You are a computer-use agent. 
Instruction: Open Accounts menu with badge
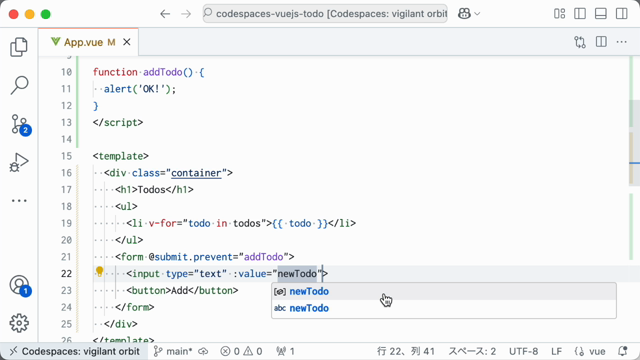20,285
